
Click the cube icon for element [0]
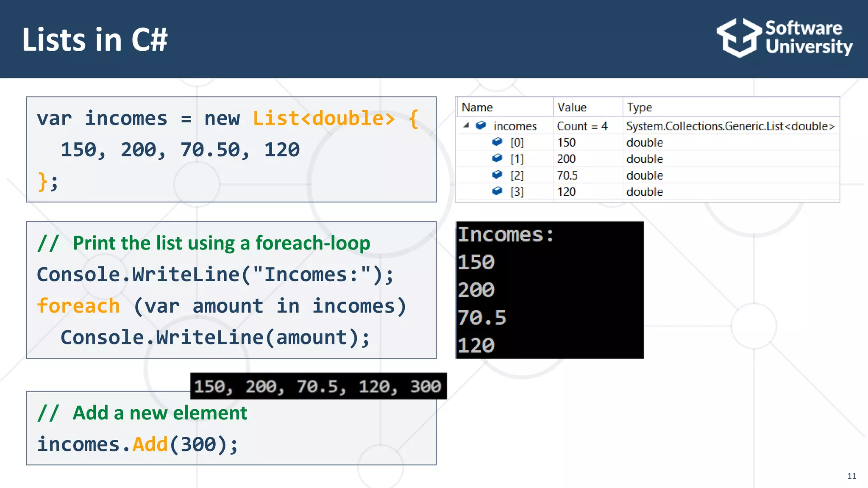(x=497, y=142)
